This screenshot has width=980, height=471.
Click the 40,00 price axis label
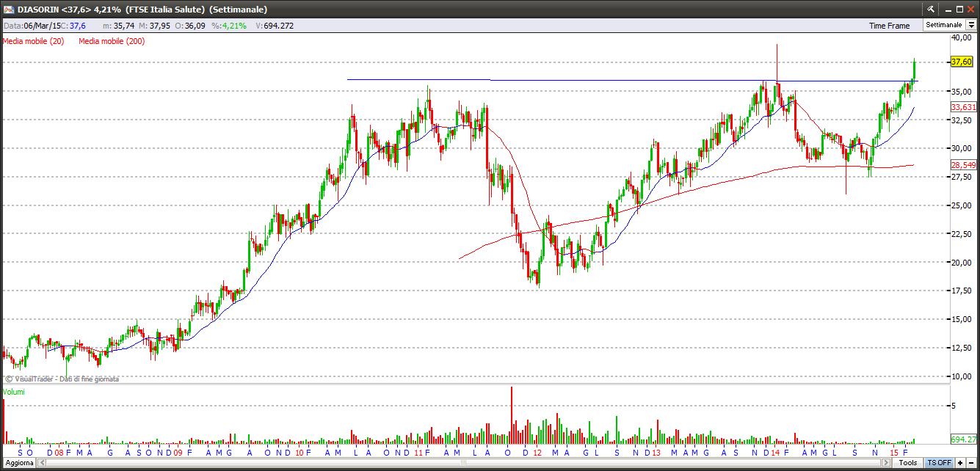pyautogui.click(x=962, y=37)
